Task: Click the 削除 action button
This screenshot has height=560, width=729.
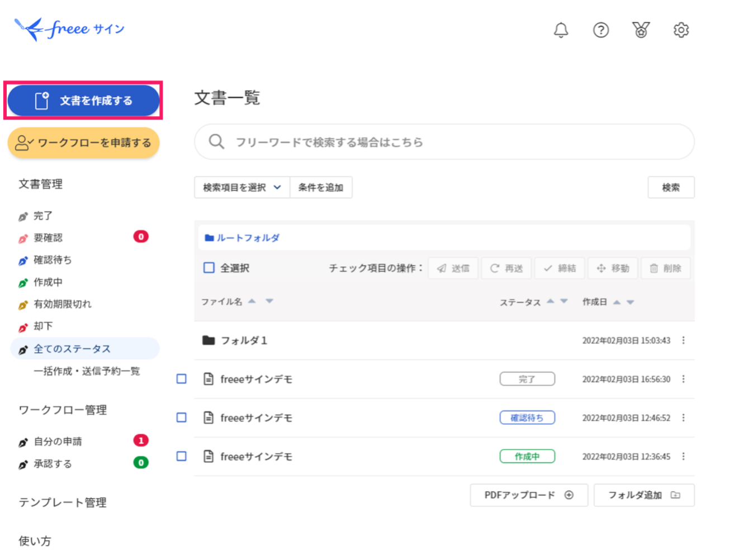Action: [x=666, y=268]
